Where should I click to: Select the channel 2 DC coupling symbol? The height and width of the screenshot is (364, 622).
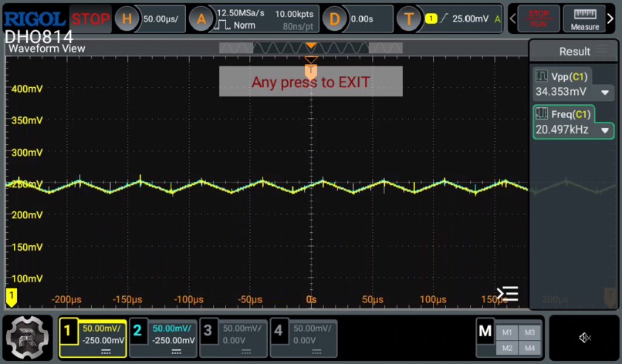click(176, 352)
